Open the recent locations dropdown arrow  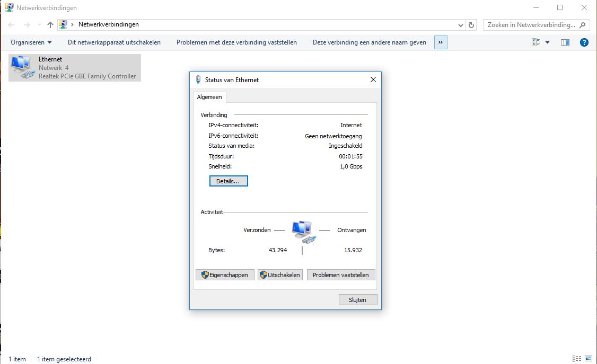(39, 25)
